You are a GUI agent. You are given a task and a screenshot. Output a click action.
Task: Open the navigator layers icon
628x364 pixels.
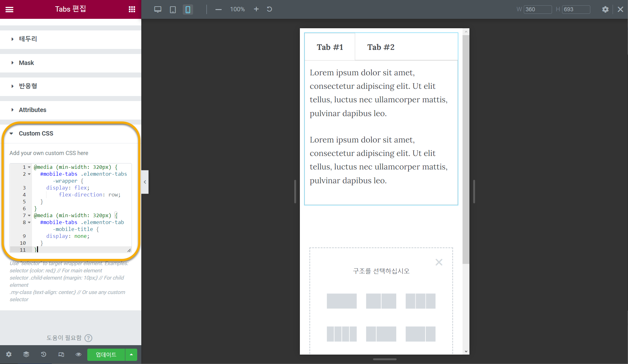pyautogui.click(x=26, y=354)
